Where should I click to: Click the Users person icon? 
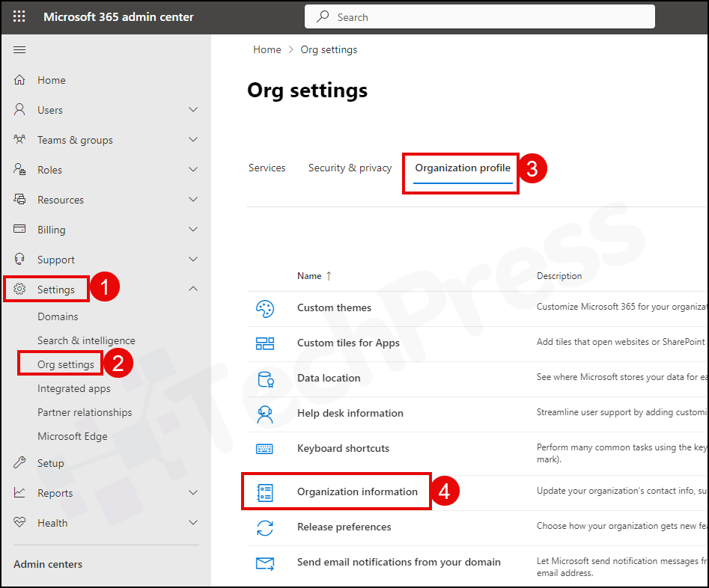point(19,110)
